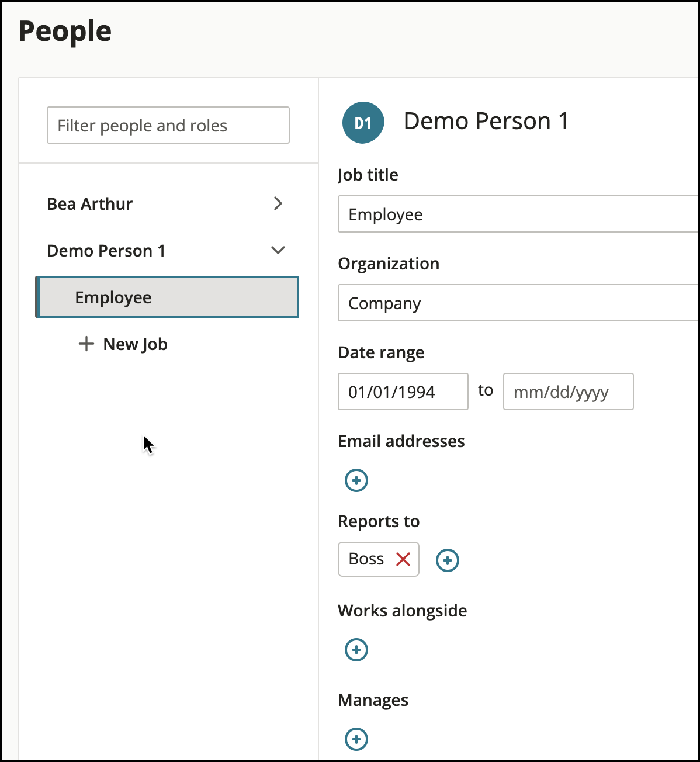Screen dimensions: 700x762
Task: Focus the Filter people and roles field
Action: pyautogui.click(x=168, y=125)
